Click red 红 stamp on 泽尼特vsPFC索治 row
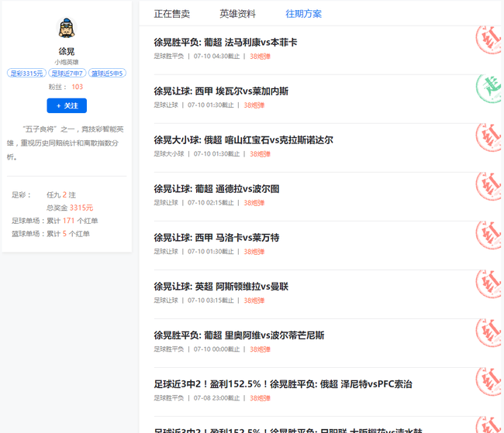The image size is (504, 433). point(488,382)
